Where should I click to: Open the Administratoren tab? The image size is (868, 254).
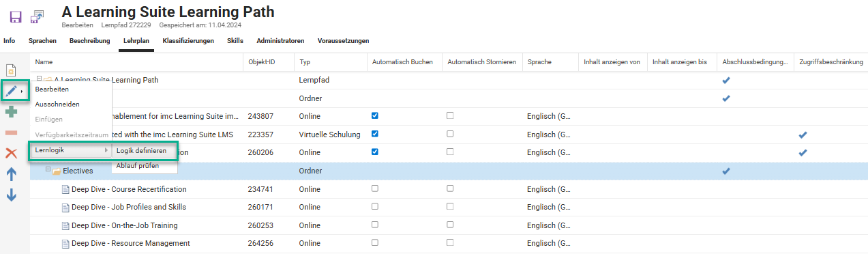[x=280, y=41]
